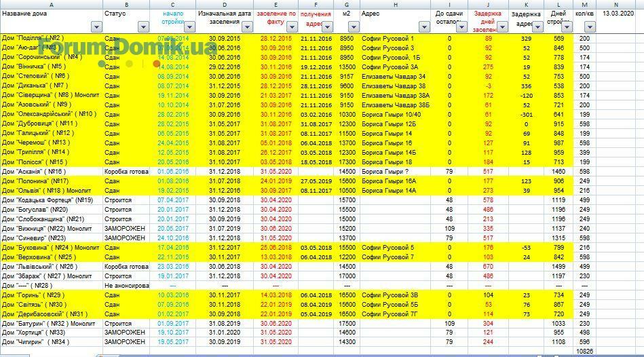The height and width of the screenshot is (357, 644).
Task: Select address cell Бориса Гмыри 16А
Action: coord(395,181)
